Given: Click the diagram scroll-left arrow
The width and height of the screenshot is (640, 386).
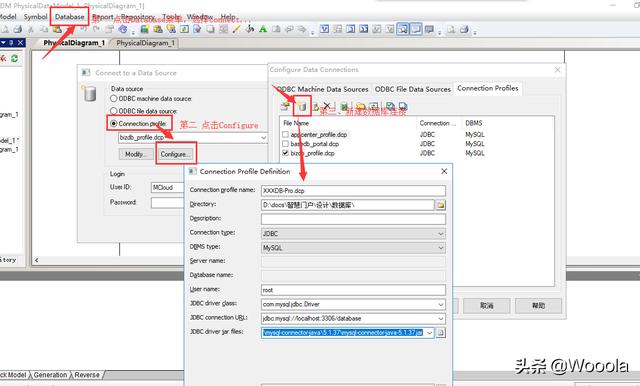Looking at the screenshot, I should pyautogui.click(x=36, y=260).
